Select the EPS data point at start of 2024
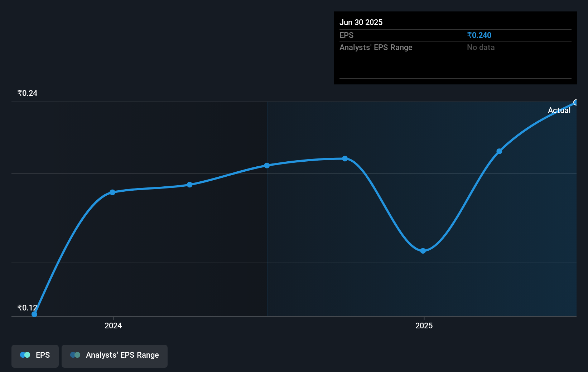Image resolution: width=588 pixels, height=372 pixels. coord(112,192)
